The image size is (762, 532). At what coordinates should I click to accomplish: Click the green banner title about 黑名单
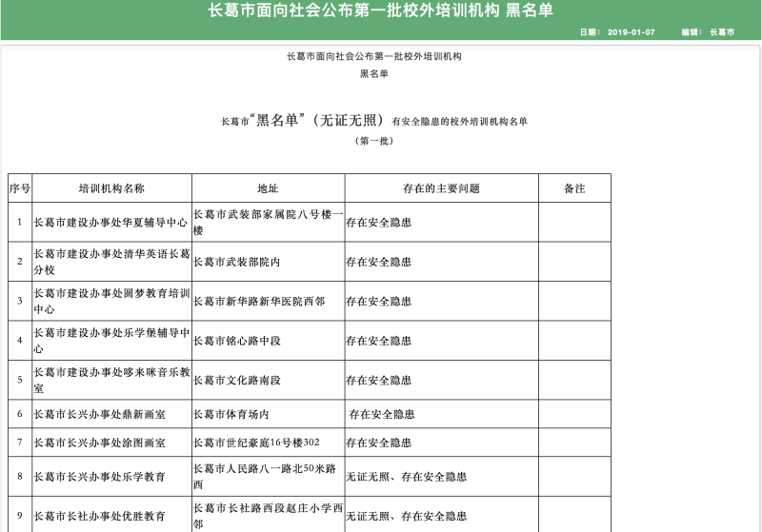click(380, 10)
